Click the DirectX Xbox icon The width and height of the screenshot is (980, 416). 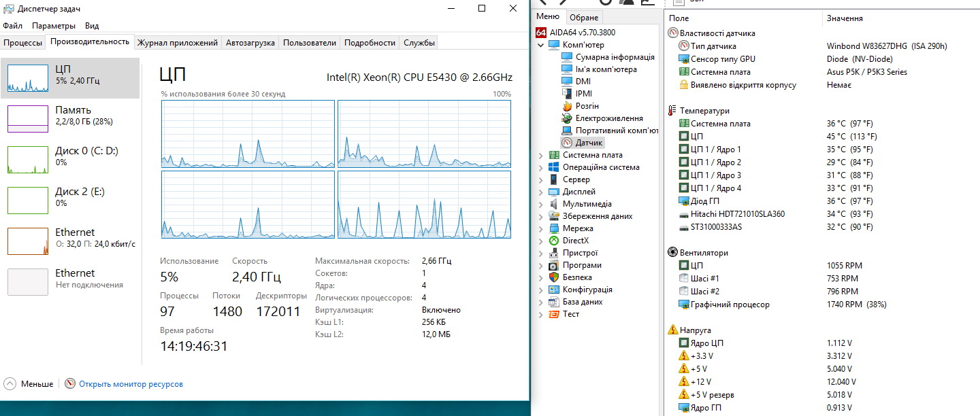(553, 241)
